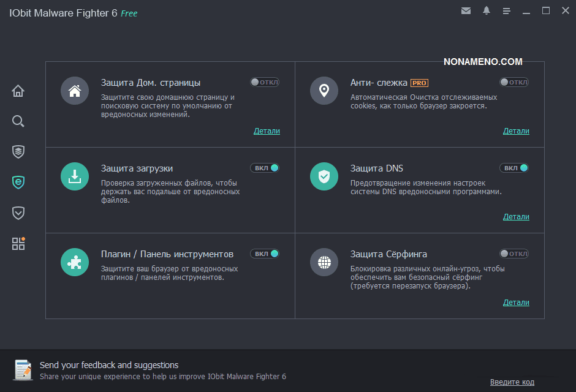Disable the Защита загрузки toggle
576x392 pixels.
[265, 168]
